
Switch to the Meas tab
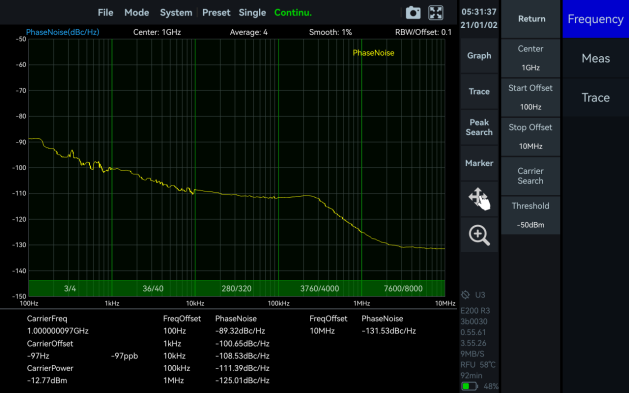tap(595, 59)
